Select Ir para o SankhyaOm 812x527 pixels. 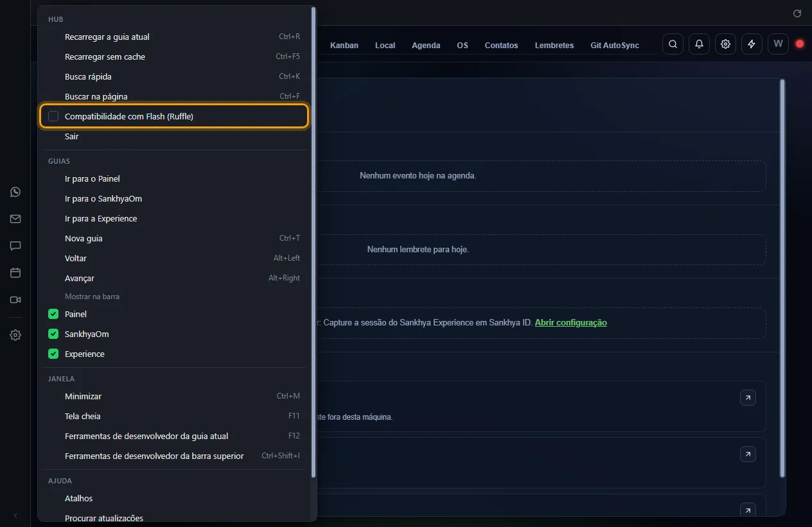tap(175, 198)
